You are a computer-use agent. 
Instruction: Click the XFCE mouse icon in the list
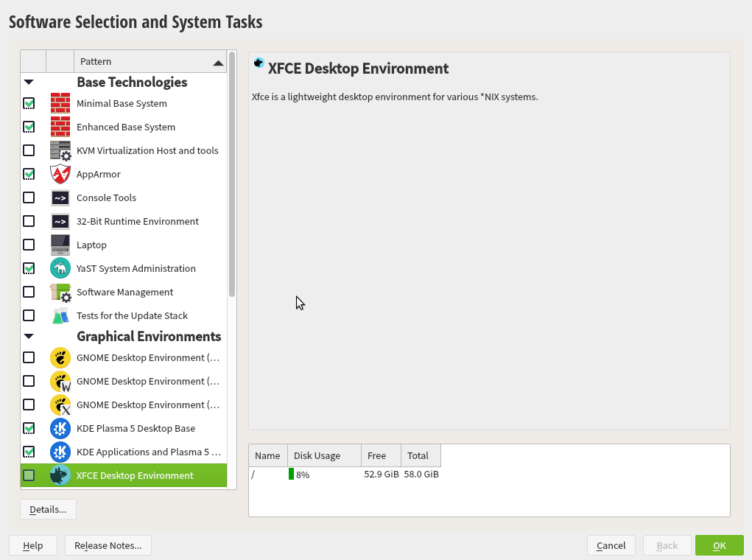[x=60, y=475]
